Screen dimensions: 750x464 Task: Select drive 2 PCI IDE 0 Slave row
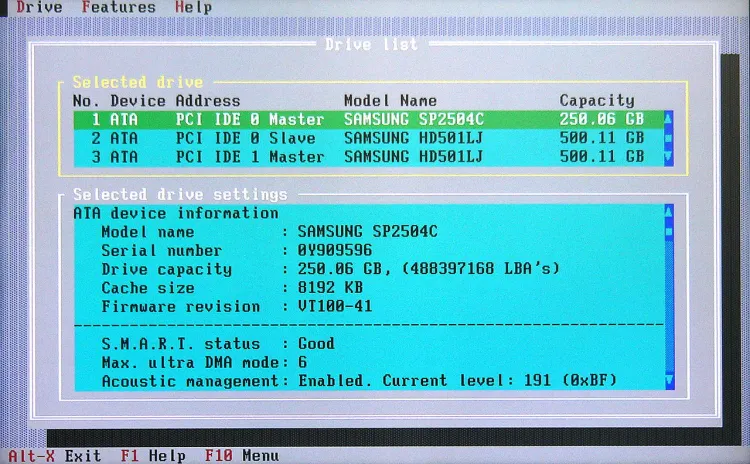pos(369,138)
